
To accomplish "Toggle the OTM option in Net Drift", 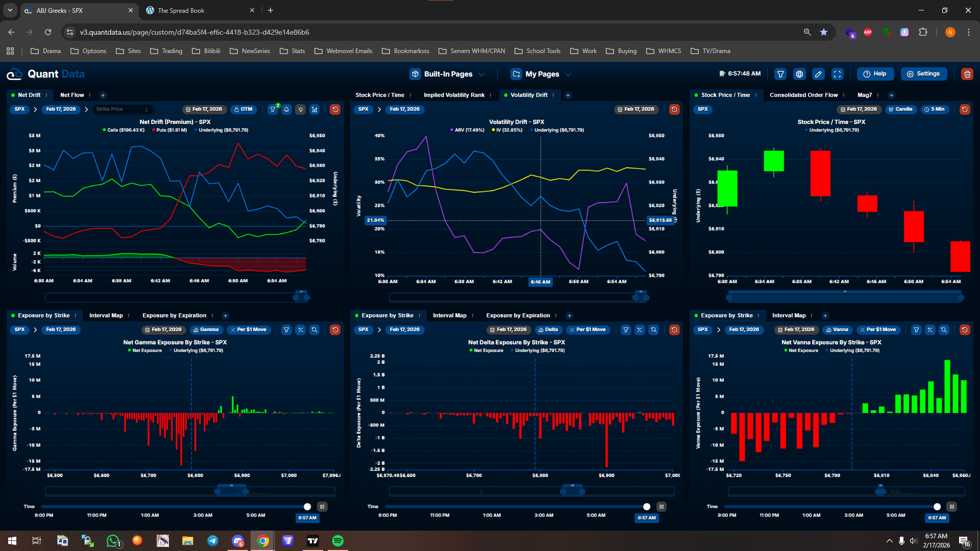I will [x=243, y=109].
